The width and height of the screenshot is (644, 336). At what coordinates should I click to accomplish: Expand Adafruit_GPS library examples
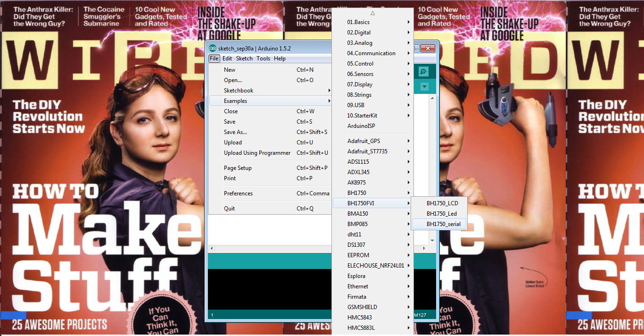(x=372, y=141)
